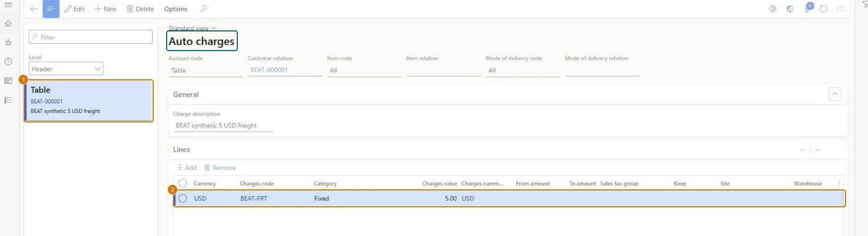Click the Account code field
This screenshot has width=868, height=236.
coord(205,70)
